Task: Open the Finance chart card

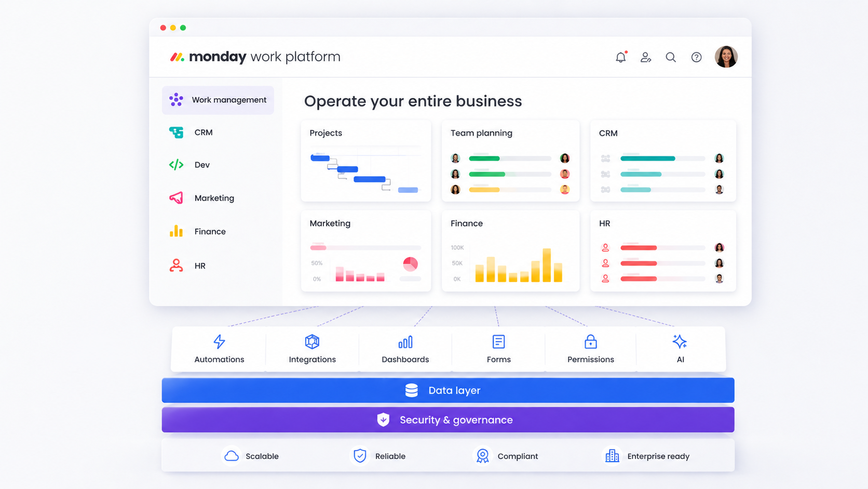Action: [x=510, y=251]
